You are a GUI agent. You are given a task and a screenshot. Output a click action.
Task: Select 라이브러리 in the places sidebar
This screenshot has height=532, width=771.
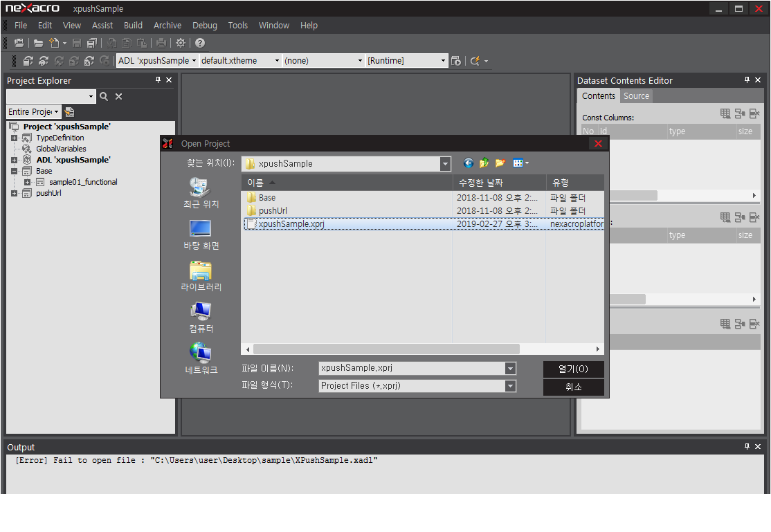point(201,276)
